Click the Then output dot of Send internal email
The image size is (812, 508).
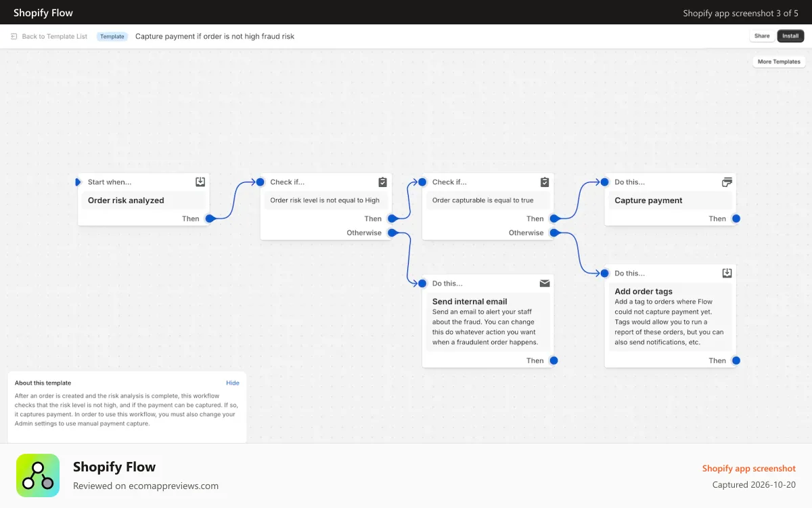pos(554,361)
